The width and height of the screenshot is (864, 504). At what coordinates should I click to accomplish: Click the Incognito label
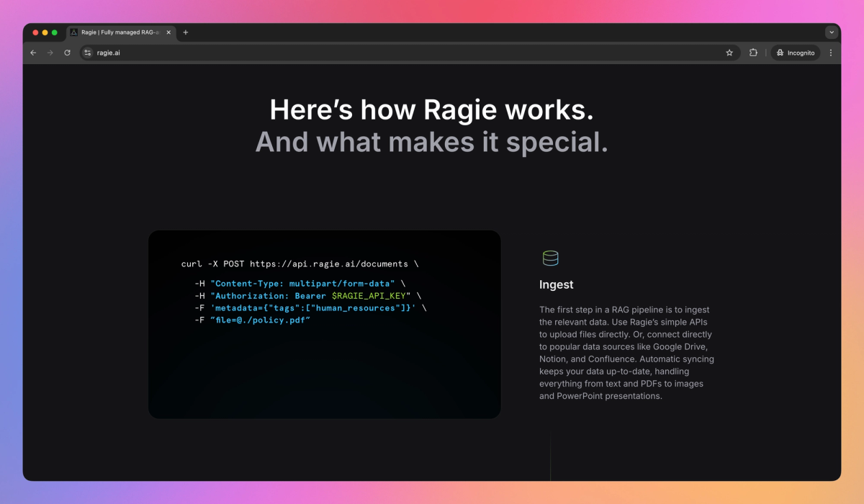pos(800,52)
